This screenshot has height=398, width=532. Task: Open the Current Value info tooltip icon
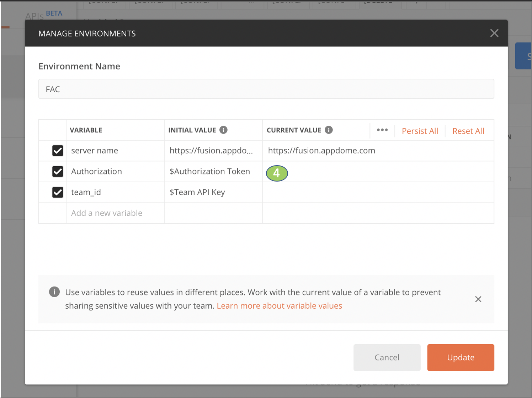coord(329,130)
